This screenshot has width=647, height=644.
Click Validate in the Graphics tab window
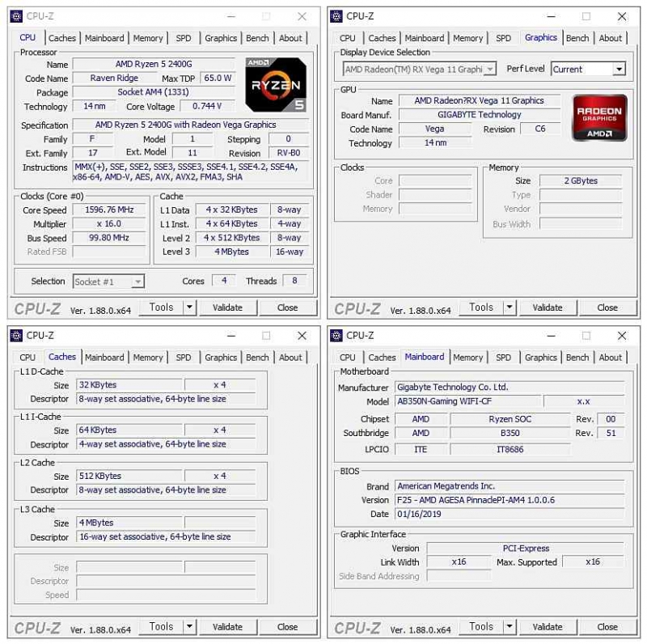(x=548, y=307)
